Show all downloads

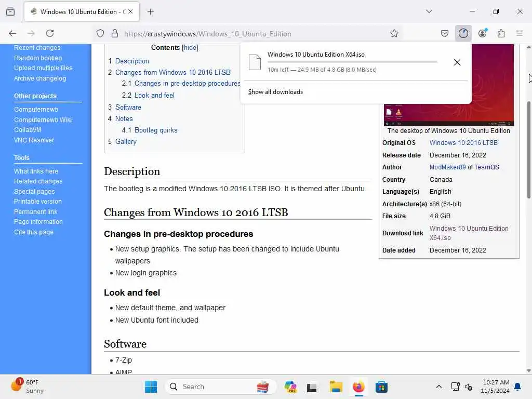275,92
